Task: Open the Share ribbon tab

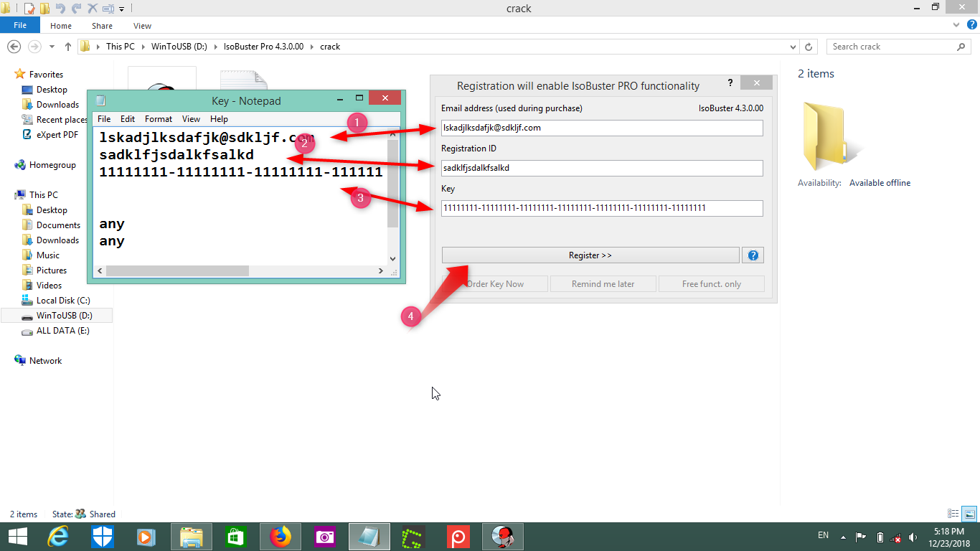Action: pyautogui.click(x=102, y=26)
